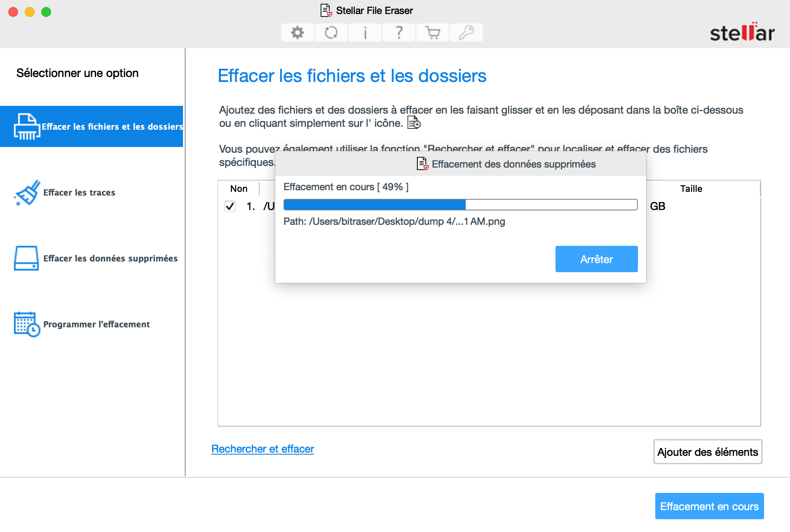This screenshot has width=790, height=532.
Task: Open help question mark icon
Action: [x=399, y=33]
